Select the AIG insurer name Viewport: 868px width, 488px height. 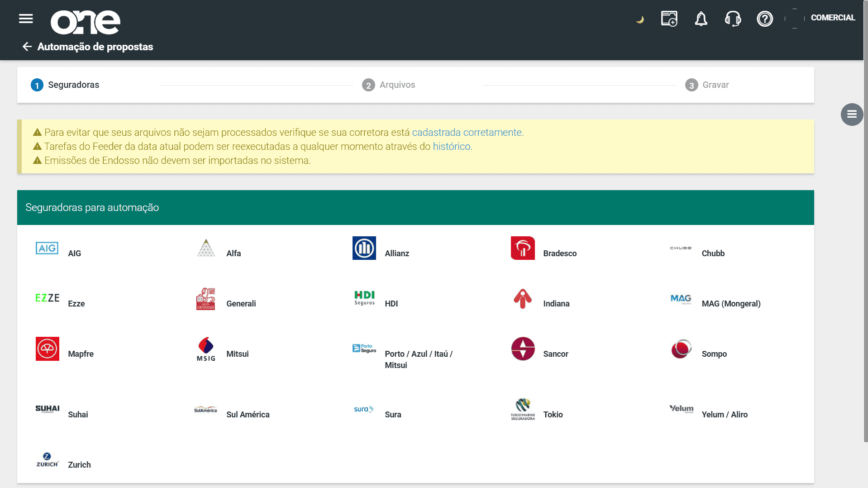[75, 254]
